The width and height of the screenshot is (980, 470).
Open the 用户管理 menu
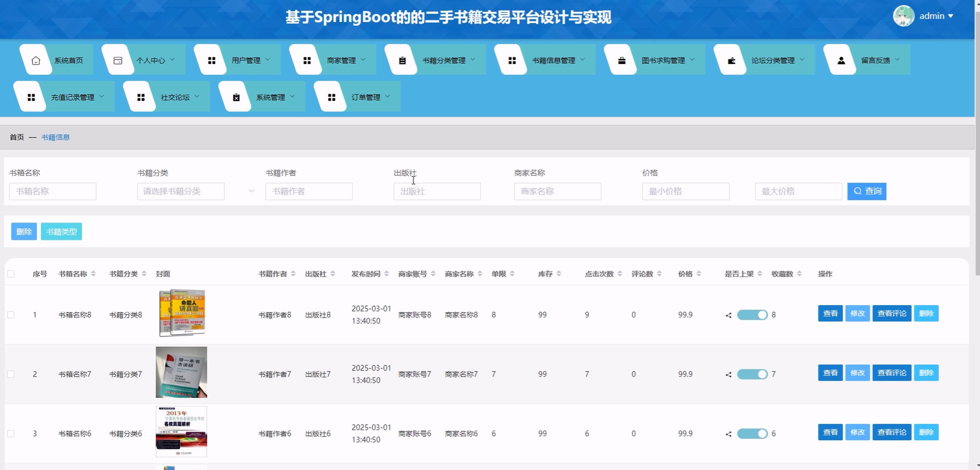point(246,60)
